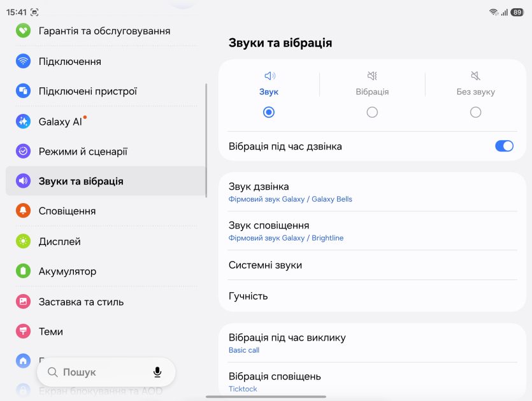
Task: Open Вібрація сповіщень setting
Action: [x=372, y=381]
